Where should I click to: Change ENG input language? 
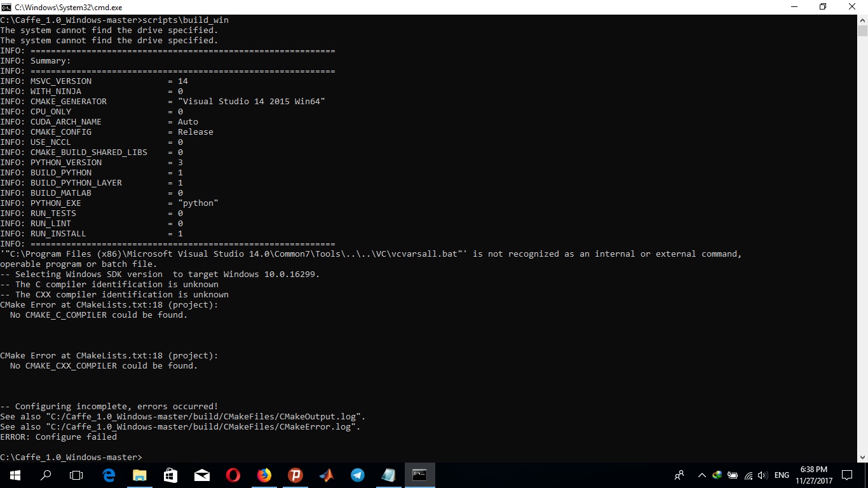click(x=782, y=475)
